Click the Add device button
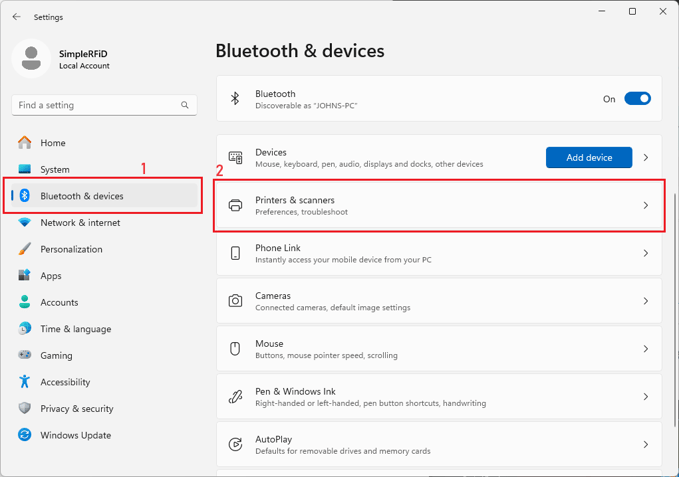Image resolution: width=679 pixels, height=477 pixels. (588, 158)
